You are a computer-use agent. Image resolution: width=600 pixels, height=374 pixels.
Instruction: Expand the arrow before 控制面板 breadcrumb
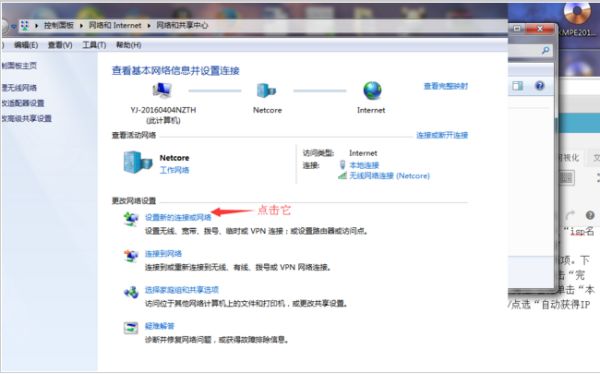point(36,26)
